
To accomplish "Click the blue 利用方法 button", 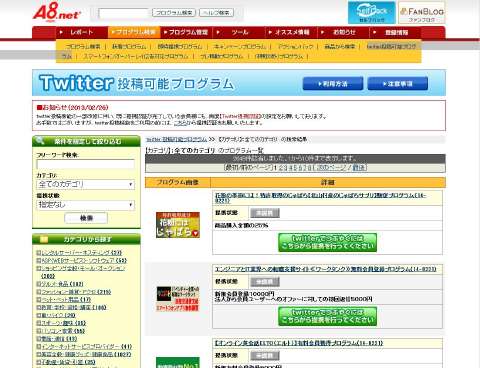I will (x=333, y=84).
